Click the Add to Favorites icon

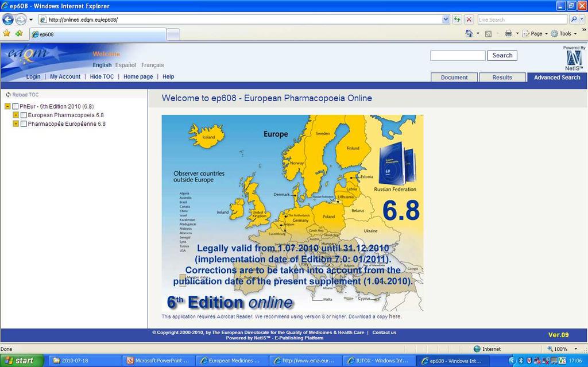click(x=19, y=34)
